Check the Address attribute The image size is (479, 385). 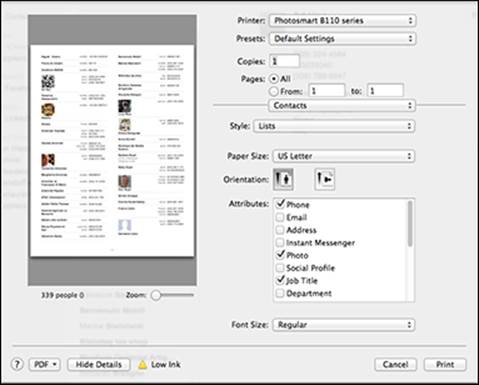(x=280, y=230)
